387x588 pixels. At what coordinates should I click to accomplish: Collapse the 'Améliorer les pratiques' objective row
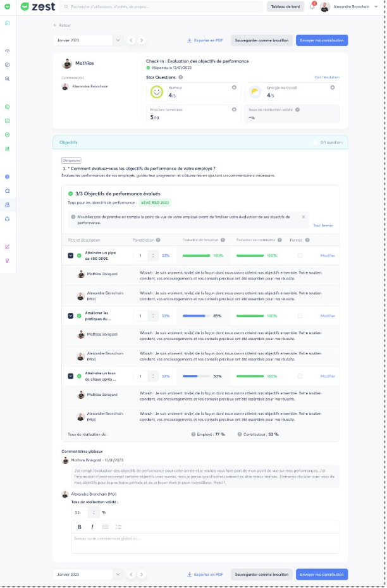pyautogui.click(x=71, y=315)
